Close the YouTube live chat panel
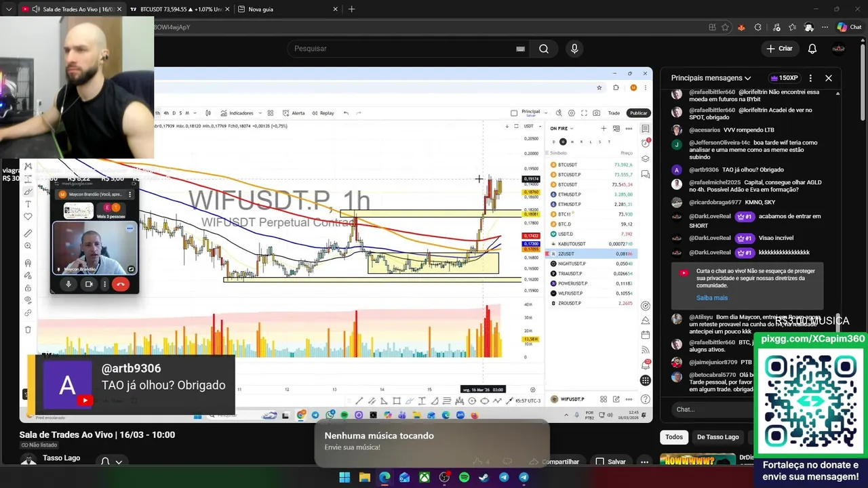This screenshot has height=488, width=868. pos(828,78)
